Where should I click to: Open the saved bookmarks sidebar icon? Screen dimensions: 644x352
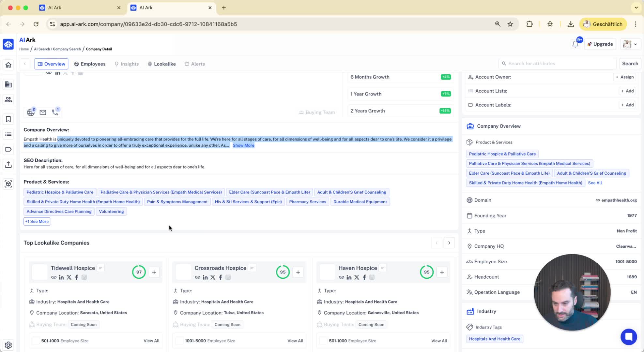(8, 119)
